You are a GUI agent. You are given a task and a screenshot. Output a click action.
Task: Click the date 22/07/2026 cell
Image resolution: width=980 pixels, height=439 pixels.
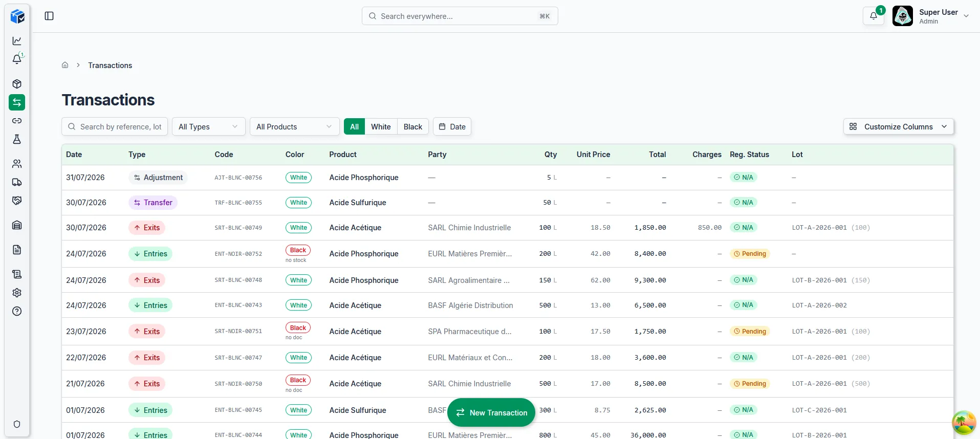pos(86,358)
